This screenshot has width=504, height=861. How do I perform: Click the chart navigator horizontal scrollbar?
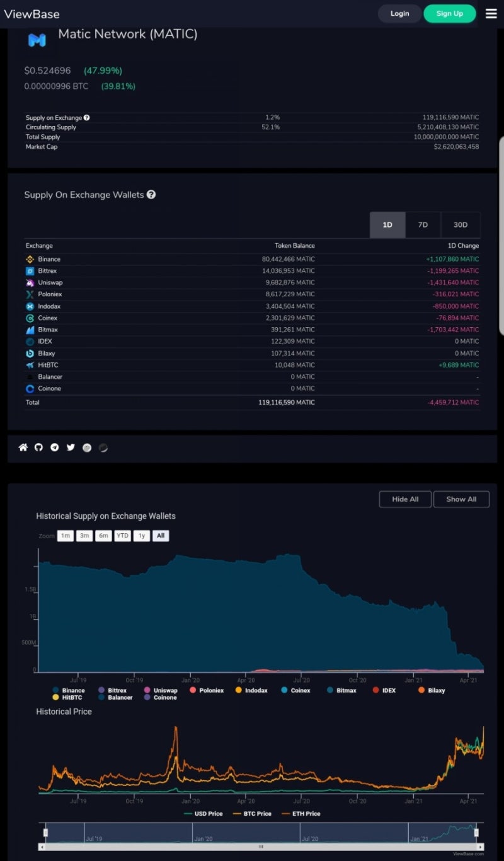[x=261, y=847]
